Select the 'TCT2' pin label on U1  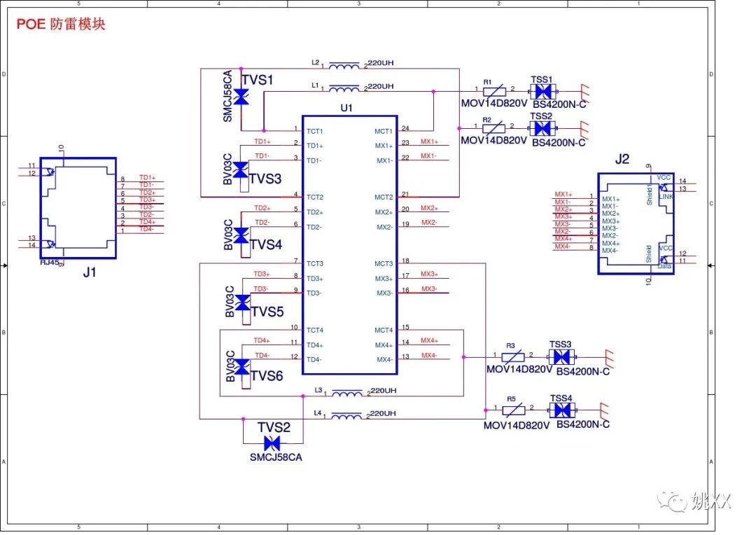(315, 197)
